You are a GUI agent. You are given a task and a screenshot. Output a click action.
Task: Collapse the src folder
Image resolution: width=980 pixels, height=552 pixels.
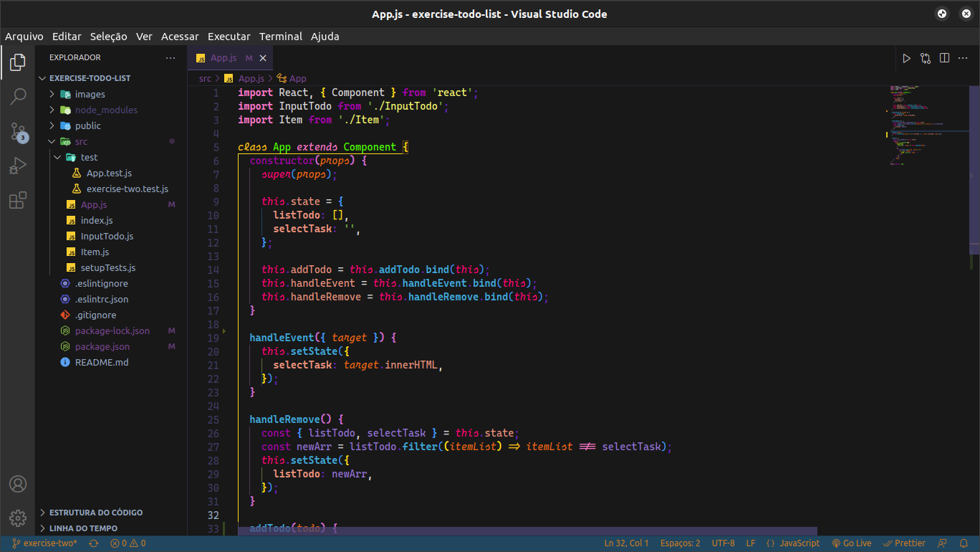110,141
